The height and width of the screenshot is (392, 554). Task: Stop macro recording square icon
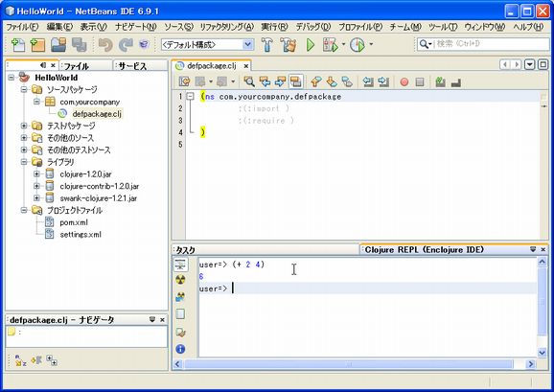[420, 82]
